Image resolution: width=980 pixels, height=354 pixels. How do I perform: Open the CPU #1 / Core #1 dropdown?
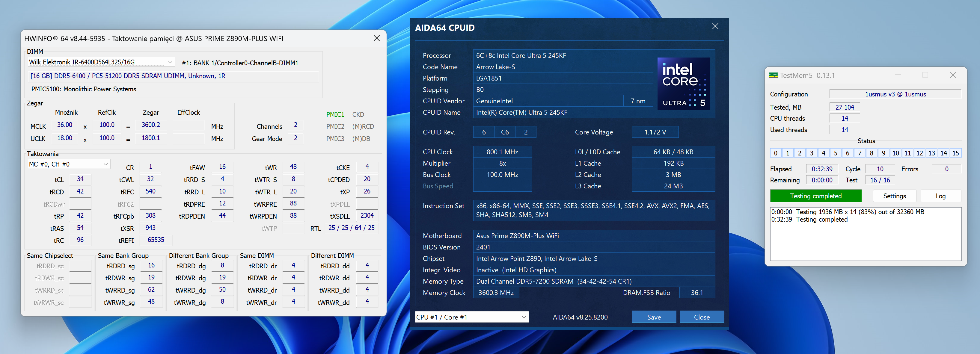(x=524, y=317)
